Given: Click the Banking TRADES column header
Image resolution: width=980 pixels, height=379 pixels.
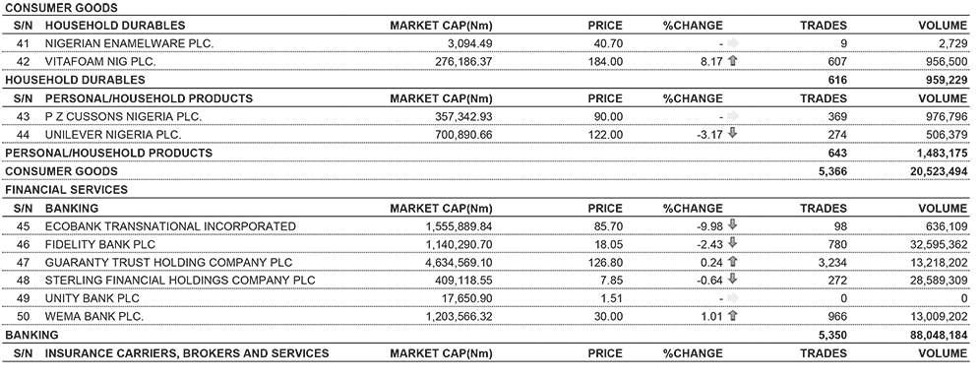Looking at the screenshot, I should 824,209.
